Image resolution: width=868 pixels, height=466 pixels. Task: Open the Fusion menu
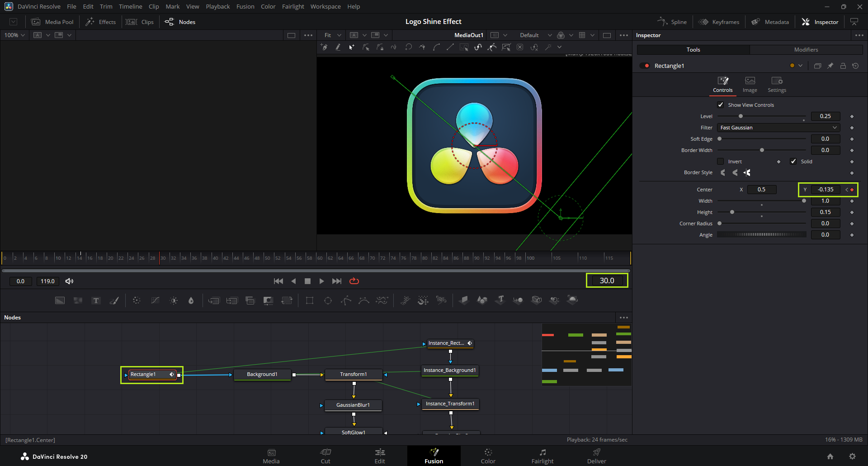(x=245, y=6)
